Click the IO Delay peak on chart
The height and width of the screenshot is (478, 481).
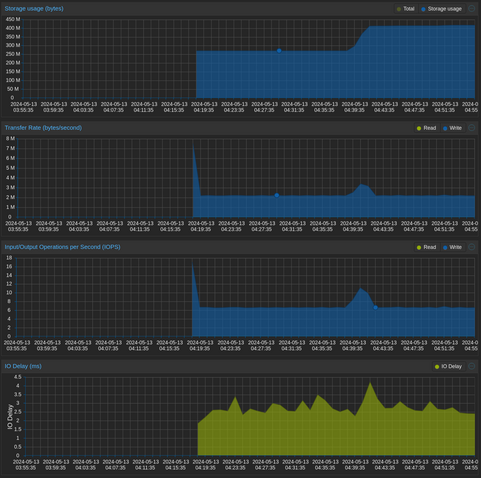click(370, 383)
